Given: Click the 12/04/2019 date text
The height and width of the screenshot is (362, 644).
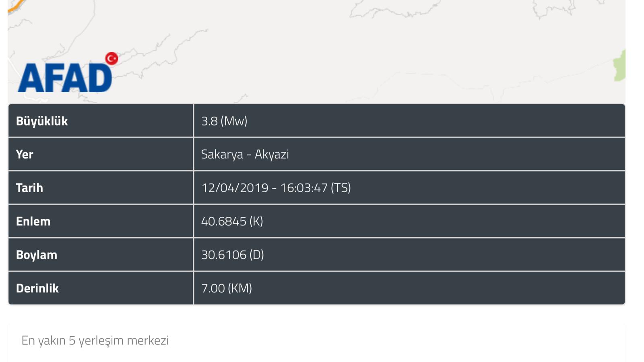Looking at the screenshot, I should 235,188.
